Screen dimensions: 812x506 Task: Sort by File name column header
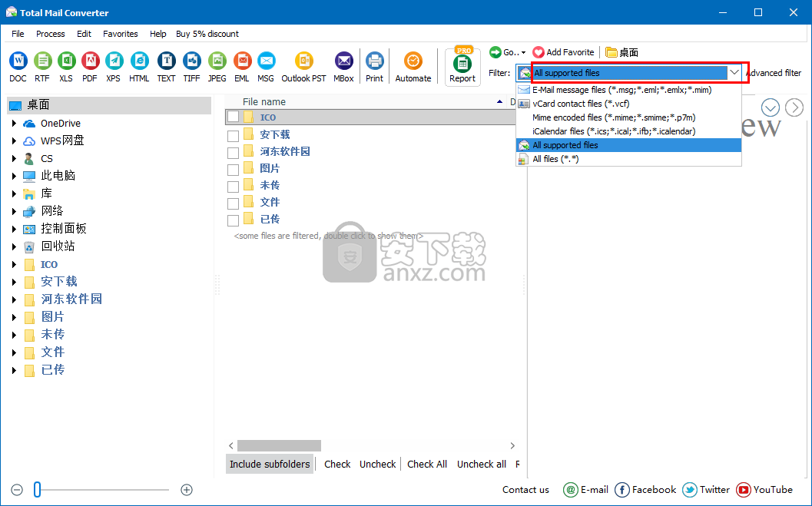264,102
